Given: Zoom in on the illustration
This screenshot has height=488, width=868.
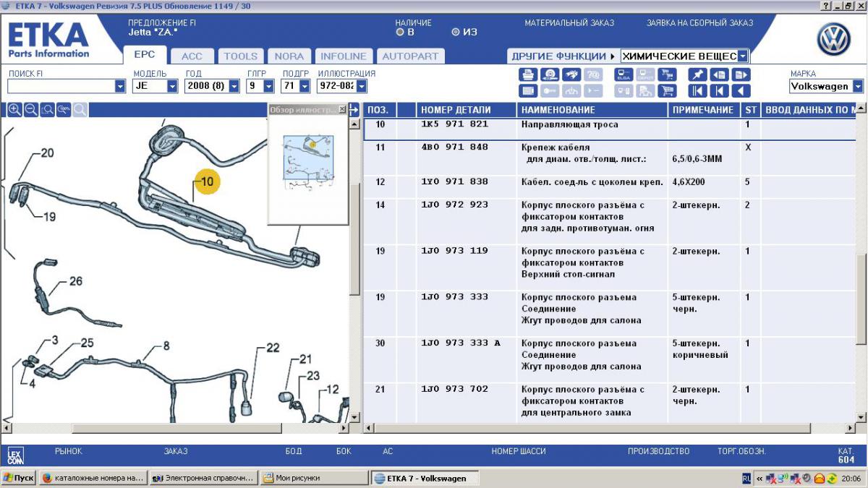Looking at the screenshot, I should tap(14, 109).
